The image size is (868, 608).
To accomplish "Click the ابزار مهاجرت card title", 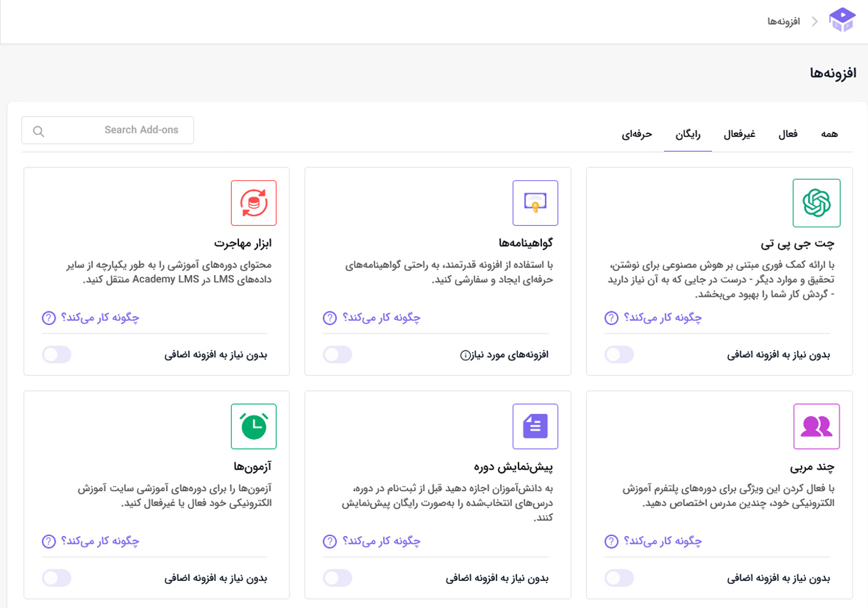I will 243,243.
